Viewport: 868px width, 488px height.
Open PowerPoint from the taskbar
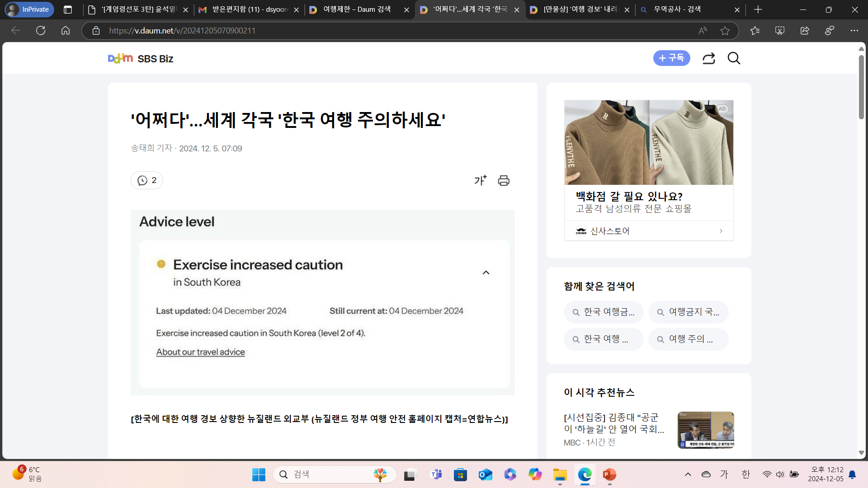click(609, 474)
